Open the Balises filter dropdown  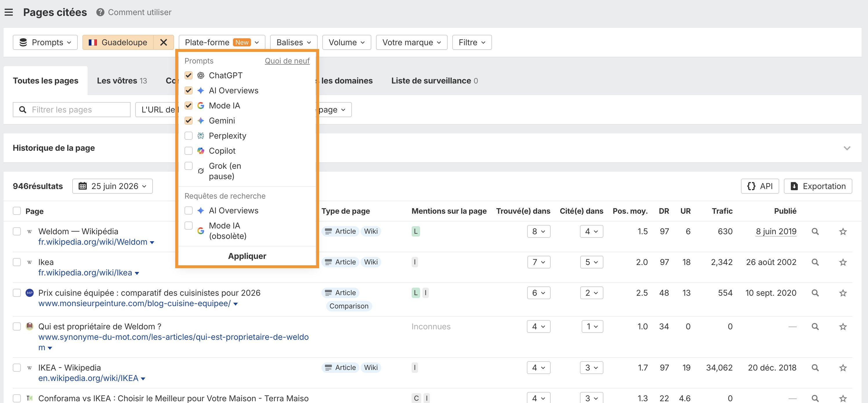(x=294, y=42)
